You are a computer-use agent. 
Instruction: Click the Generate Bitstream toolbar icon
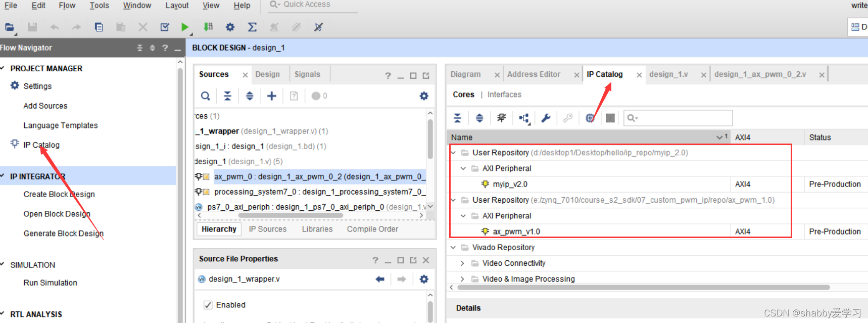click(x=208, y=27)
